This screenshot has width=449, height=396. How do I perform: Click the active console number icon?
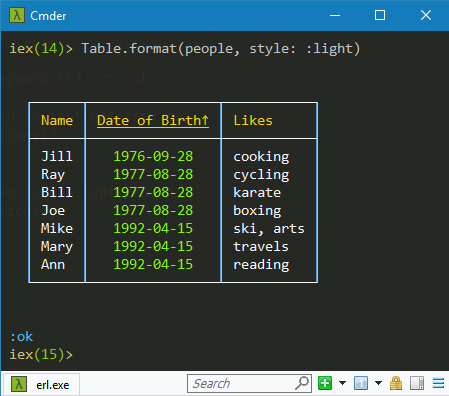361,383
